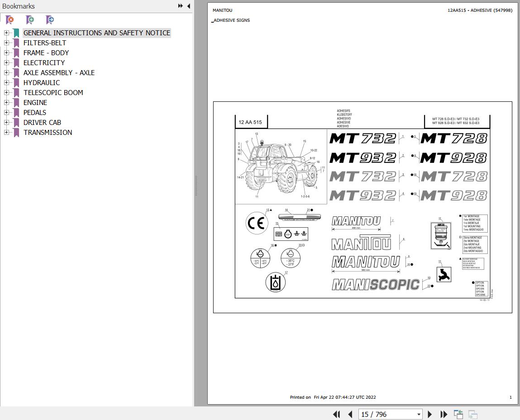Select the TRANSMISSION bookmark

click(48, 132)
